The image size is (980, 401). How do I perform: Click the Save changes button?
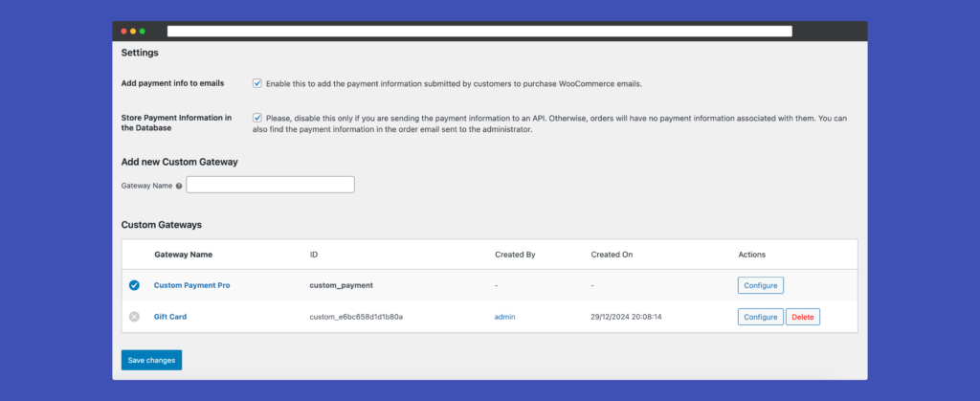[151, 360]
